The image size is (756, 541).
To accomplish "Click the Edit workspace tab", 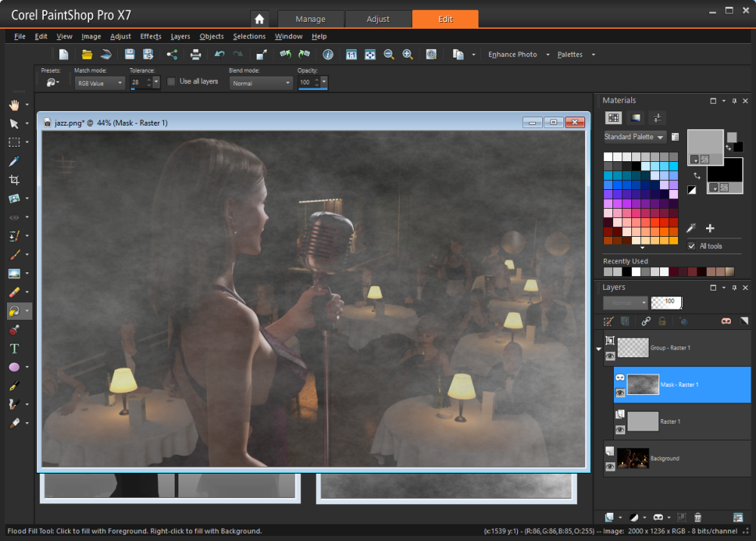I will pos(445,19).
